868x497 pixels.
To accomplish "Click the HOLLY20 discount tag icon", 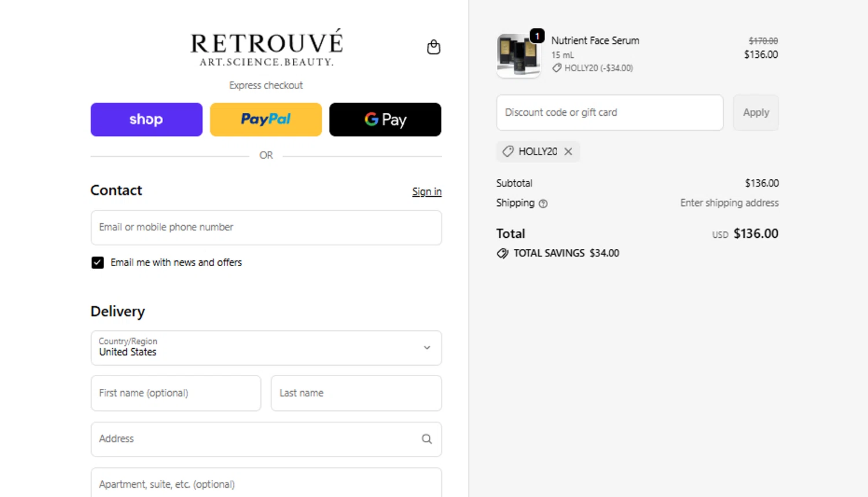I will [x=507, y=152].
